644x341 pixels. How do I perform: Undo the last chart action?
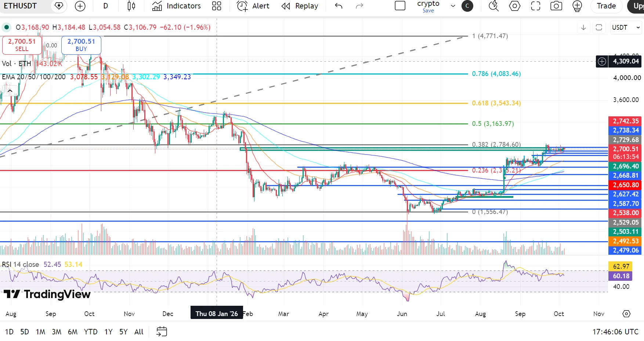point(339,6)
